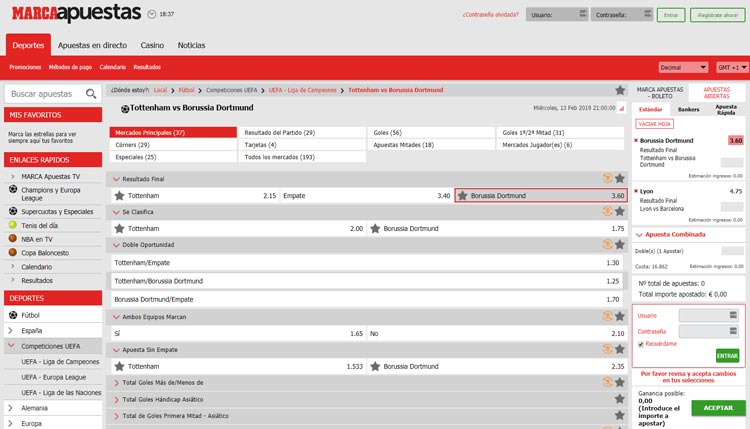This screenshot has width=750, height=429.
Task: Collapse the Resultado Final section
Action: pyautogui.click(x=116, y=179)
